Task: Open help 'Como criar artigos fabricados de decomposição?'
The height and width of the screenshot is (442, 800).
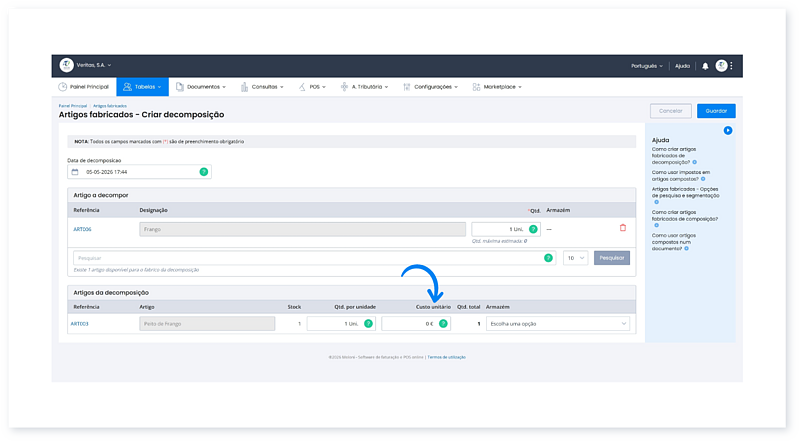Action: 674,156
